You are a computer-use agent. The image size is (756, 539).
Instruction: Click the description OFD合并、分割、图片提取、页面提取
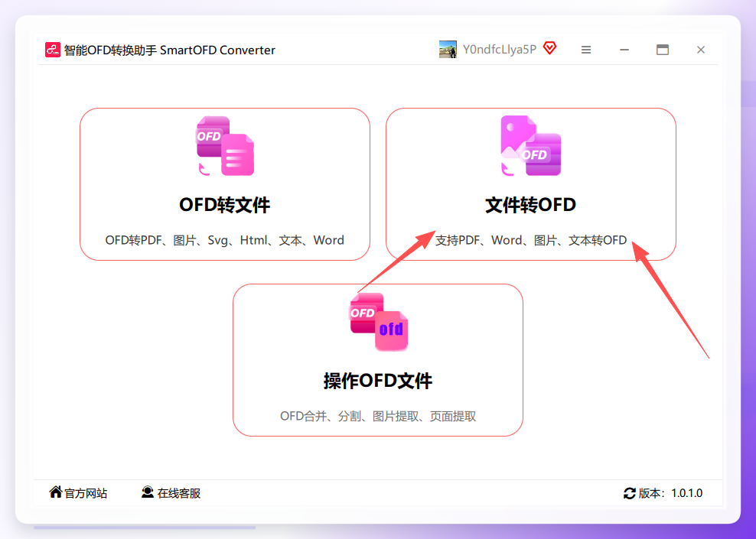click(x=378, y=416)
